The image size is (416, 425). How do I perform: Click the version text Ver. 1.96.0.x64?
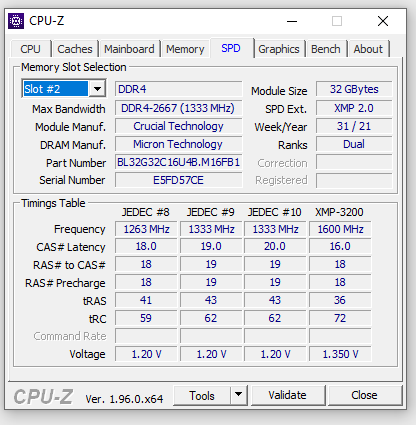124,399
